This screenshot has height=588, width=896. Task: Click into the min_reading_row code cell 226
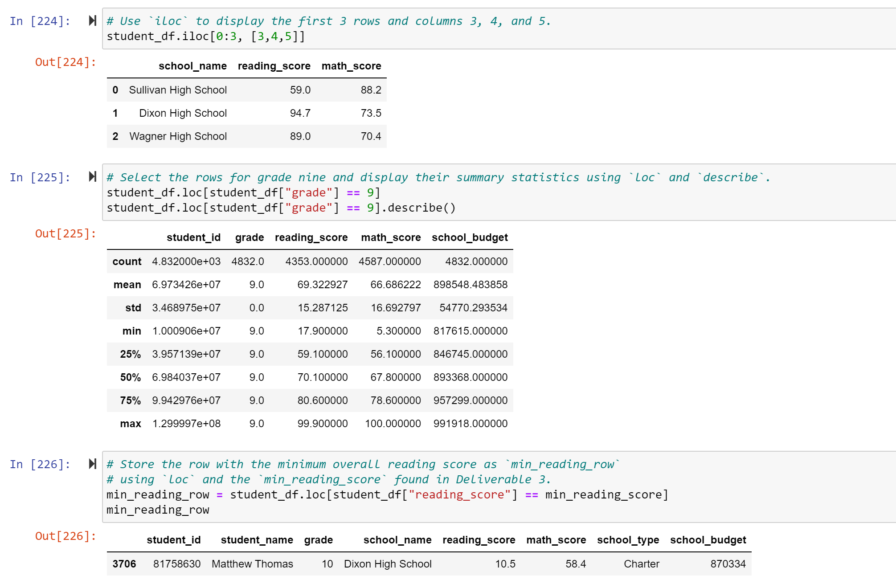499,487
